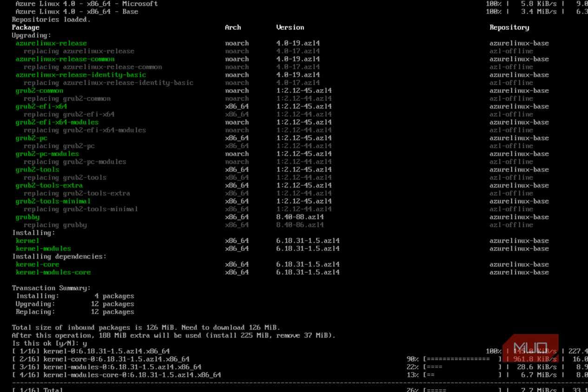This screenshot has height=392, width=588.
Task: Click the "Arch" column header
Action: tap(233, 27)
